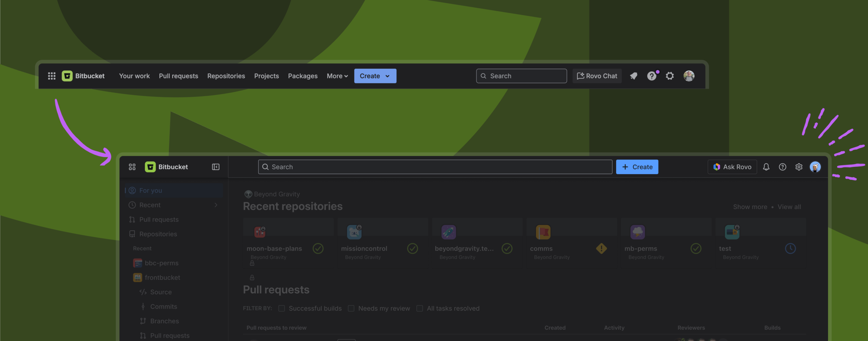The width and height of the screenshot is (868, 341).
Task: Focus the wide Search field in lower window
Action: (x=435, y=167)
